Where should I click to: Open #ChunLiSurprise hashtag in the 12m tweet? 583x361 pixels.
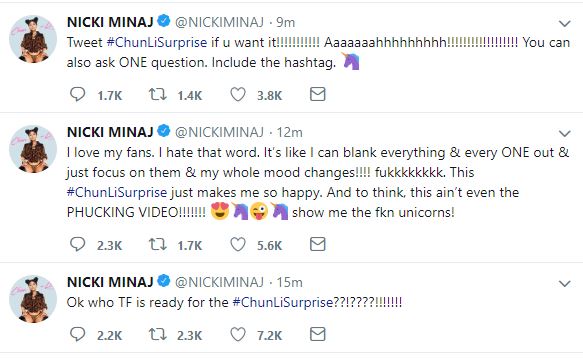point(117,193)
